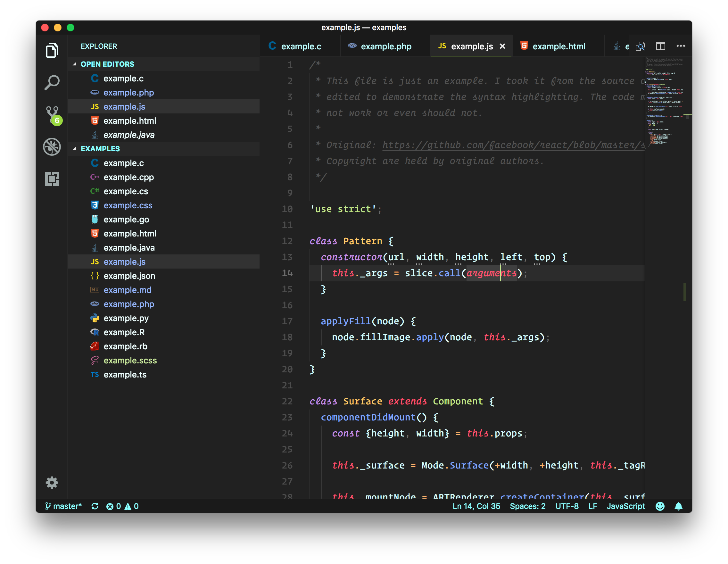
Task: Switch to the example.c tab
Action: [x=300, y=46]
